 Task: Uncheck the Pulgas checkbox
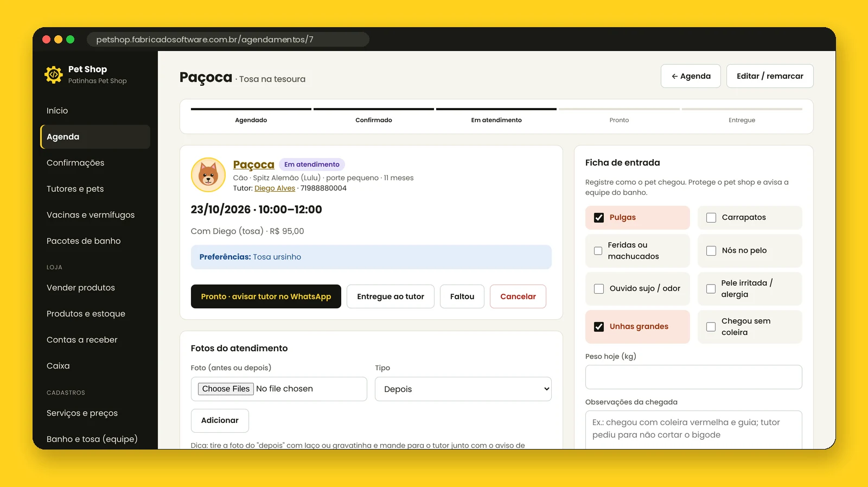(x=599, y=218)
